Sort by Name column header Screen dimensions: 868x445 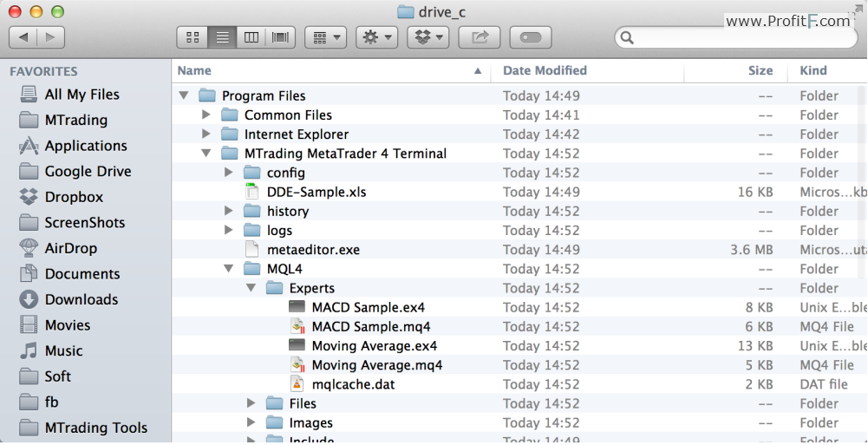point(331,70)
